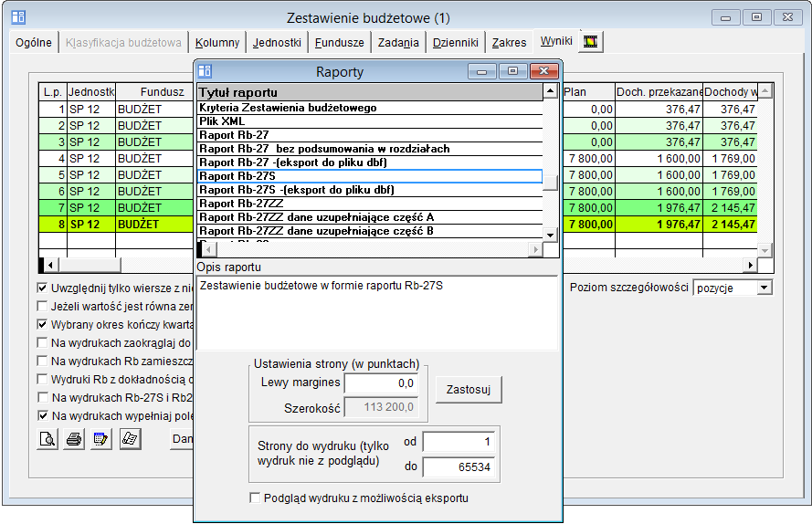Select Raport Rb-27ZZ dane uzupełniające część A
The height and width of the screenshot is (524, 812).
click(370, 217)
